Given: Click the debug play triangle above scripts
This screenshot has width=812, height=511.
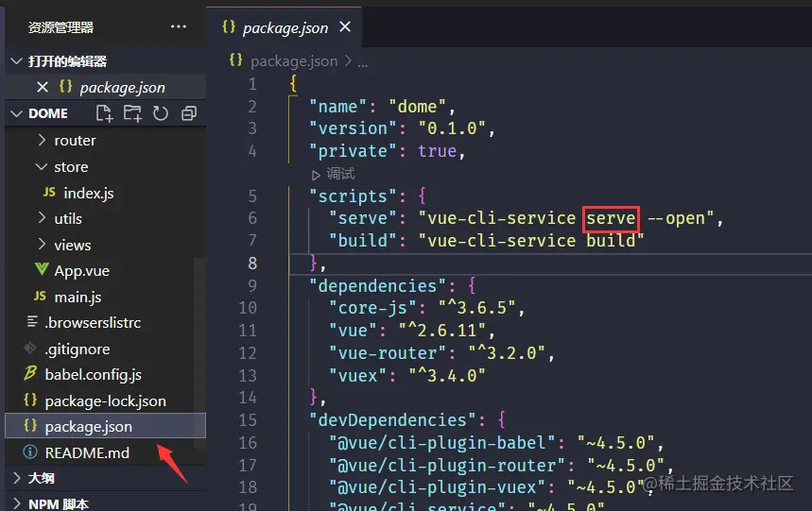Looking at the screenshot, I should (316, 176).
